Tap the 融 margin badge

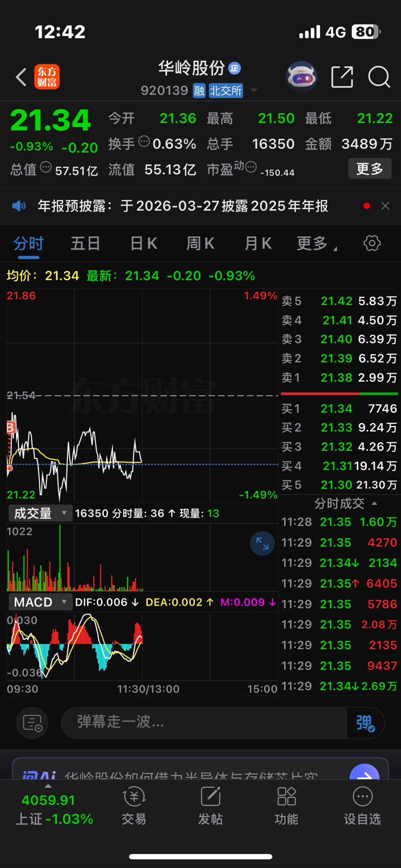click(199, 91)
